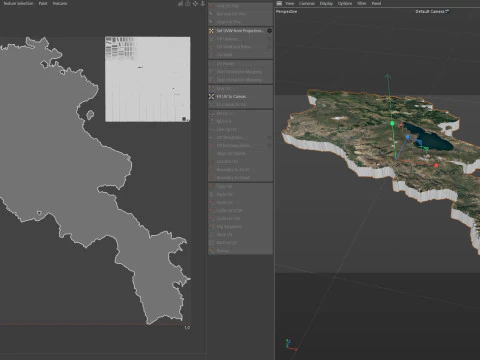This screenshot has width=480, height=360.
Task: Open options icon beside UV Unwrap command
Action: pos(269,39)
